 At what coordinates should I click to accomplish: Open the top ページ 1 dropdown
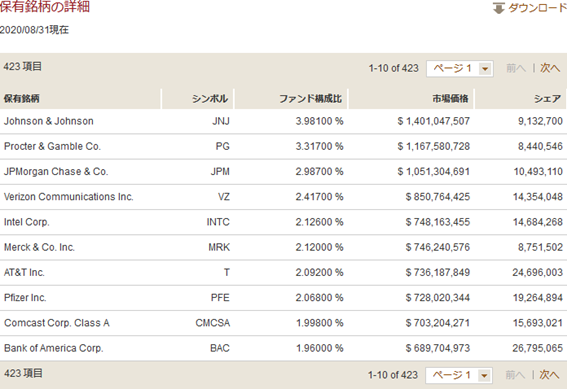(460, 68)
